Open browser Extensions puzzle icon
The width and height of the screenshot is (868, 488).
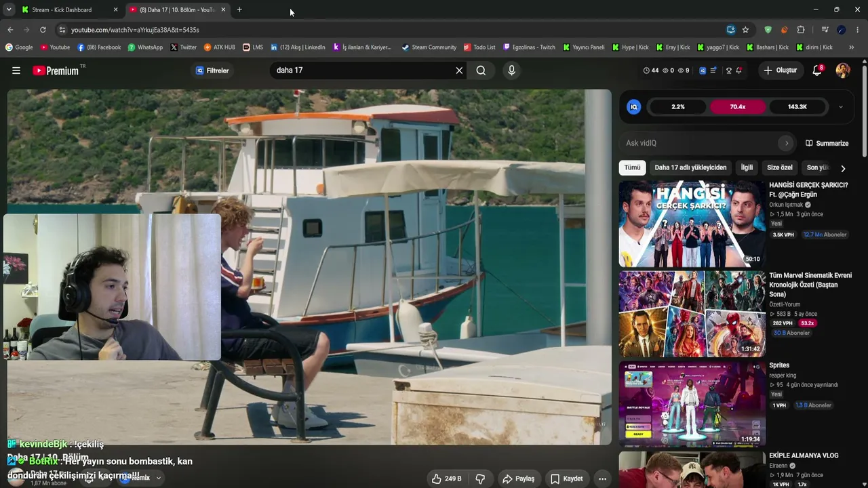pyautogui.click(x=801, y=30)
